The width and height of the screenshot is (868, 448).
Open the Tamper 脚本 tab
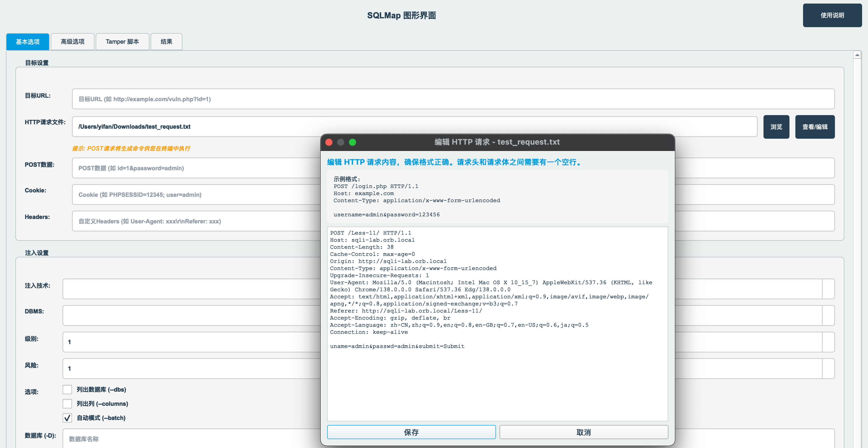point(122,41)
